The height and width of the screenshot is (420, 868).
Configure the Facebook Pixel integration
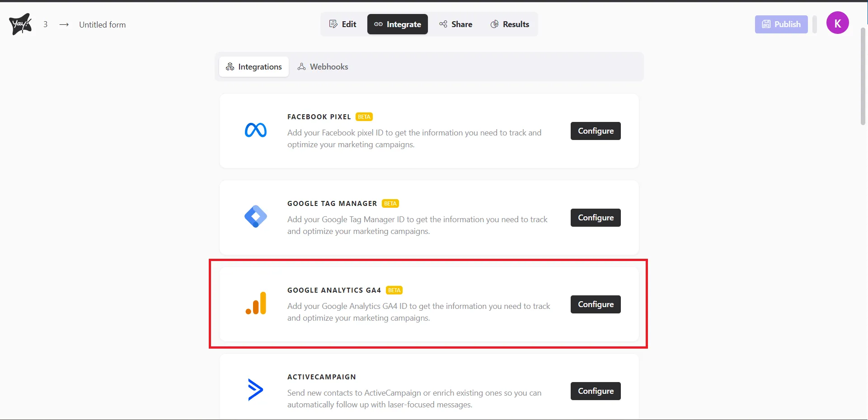coord(596,131)
